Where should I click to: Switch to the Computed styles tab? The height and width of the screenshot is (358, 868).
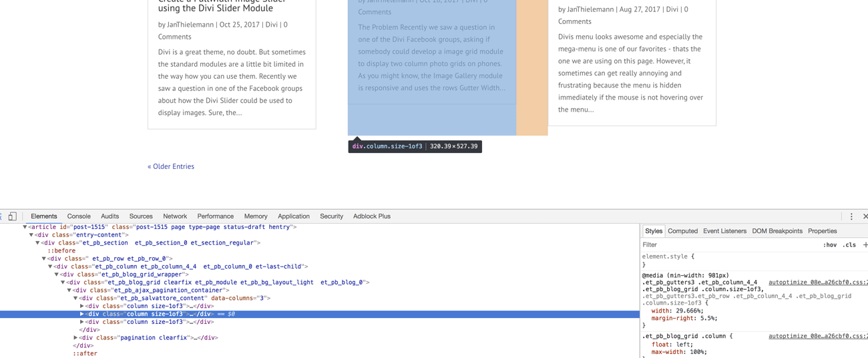[682, 231]
